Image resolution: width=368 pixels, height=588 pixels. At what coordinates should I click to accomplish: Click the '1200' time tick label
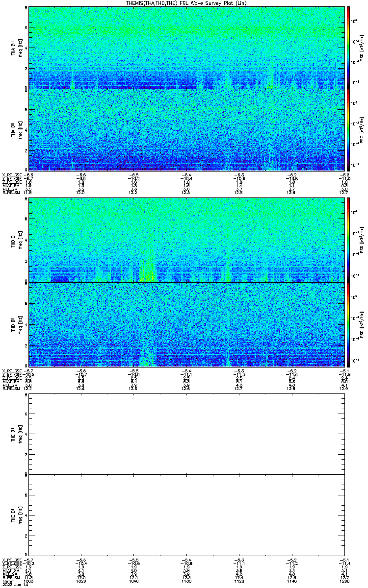[344, 581]
